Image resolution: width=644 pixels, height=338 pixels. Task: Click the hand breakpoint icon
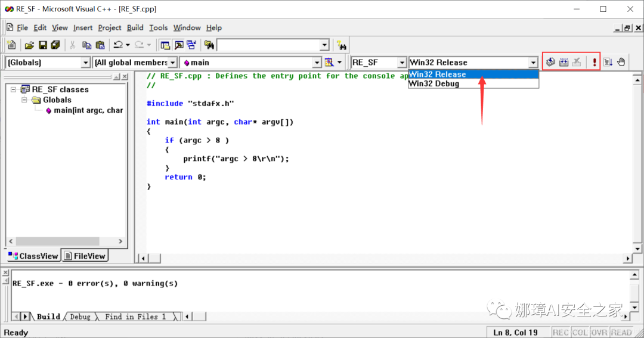click(x=621, y=62)
